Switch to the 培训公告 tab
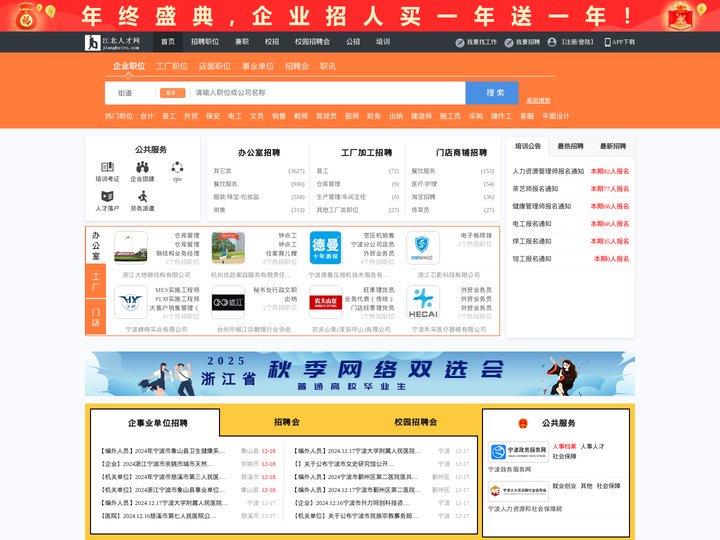 click(x=528, y=146)
